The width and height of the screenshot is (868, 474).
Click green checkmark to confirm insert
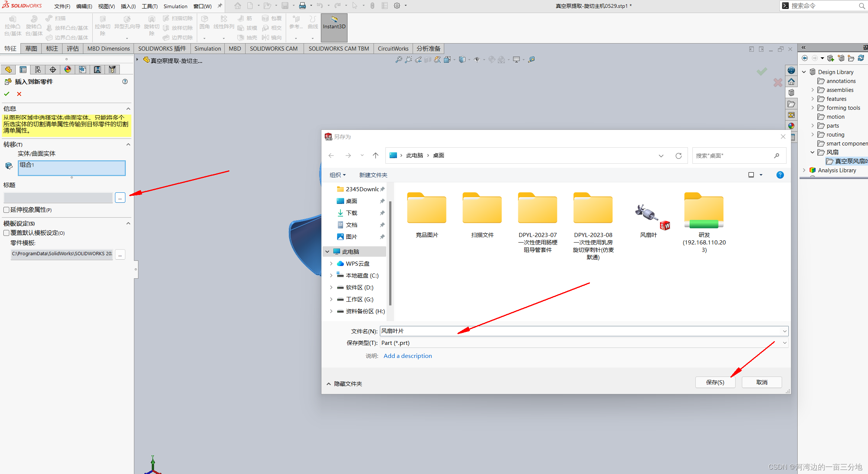(7, 94)
